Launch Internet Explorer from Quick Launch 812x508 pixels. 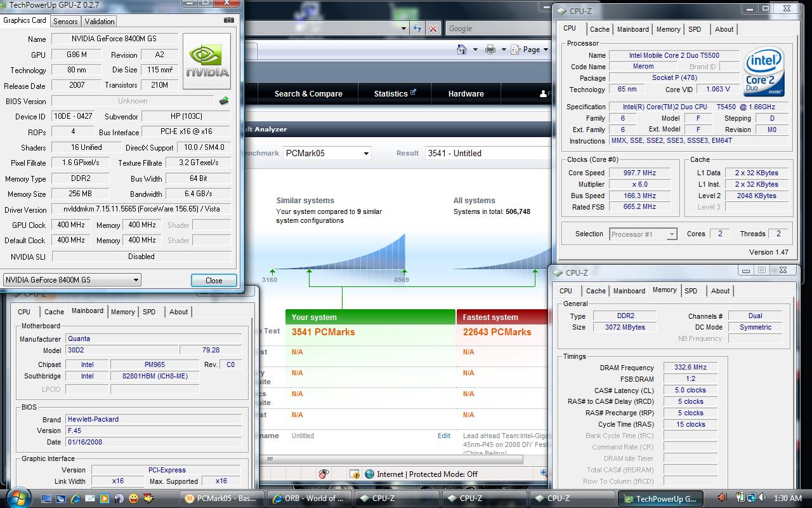tap(76, 498)
